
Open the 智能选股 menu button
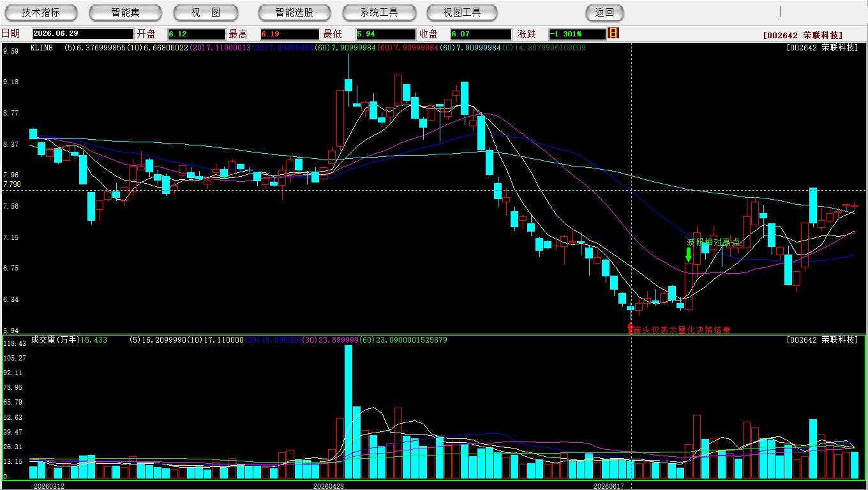point(294,12)
